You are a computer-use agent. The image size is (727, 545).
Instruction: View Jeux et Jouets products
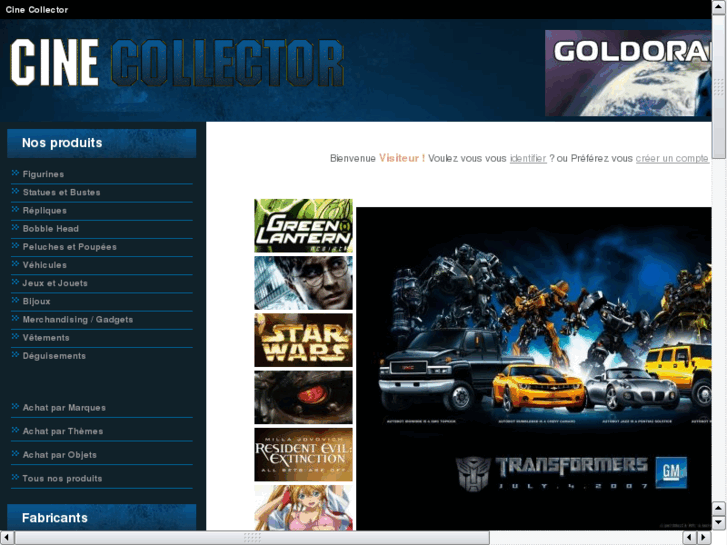(55, 283)
